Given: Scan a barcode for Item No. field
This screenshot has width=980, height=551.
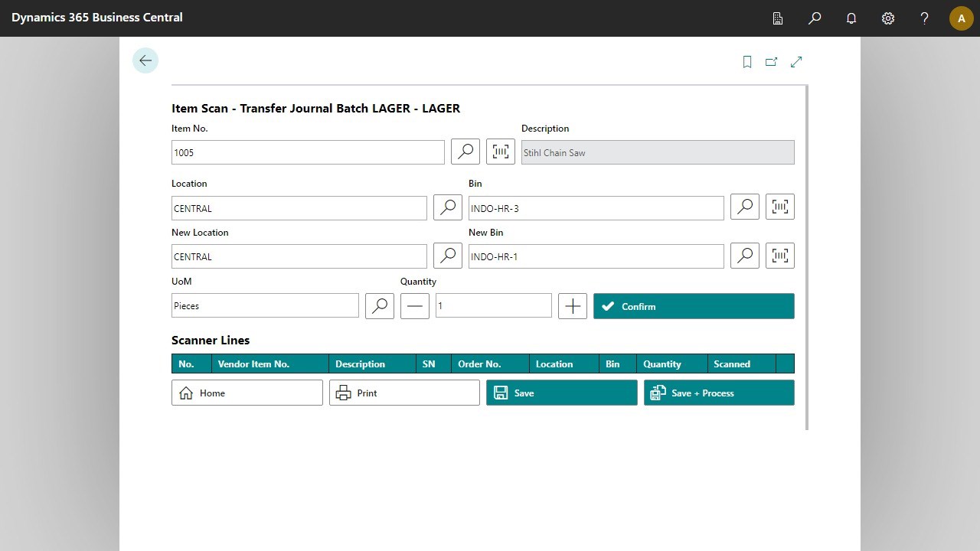Looking at the screenshot, I should pos(500,152).
